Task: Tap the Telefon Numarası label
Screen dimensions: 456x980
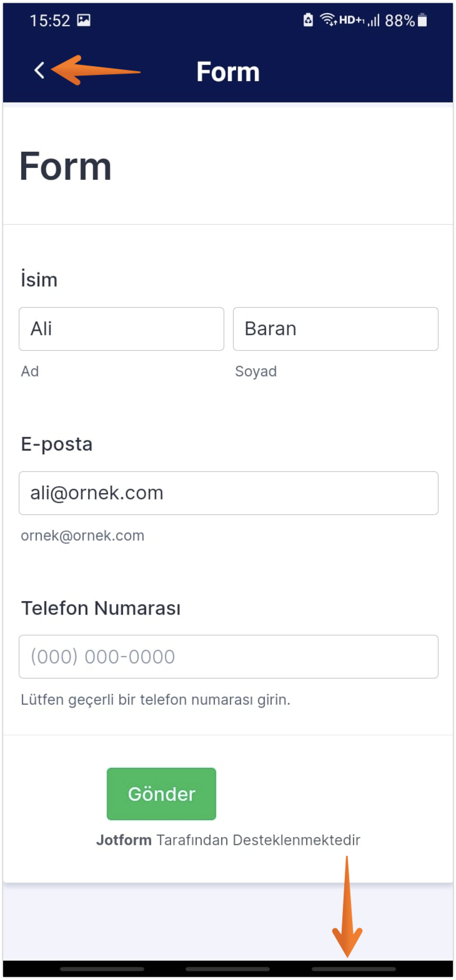Action: tap(101, 608)
